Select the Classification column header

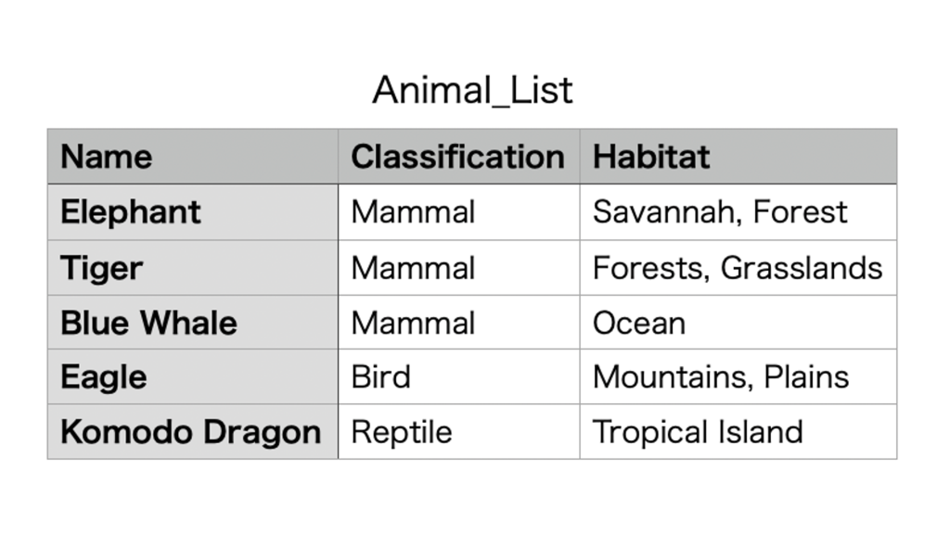pos(457,157)
